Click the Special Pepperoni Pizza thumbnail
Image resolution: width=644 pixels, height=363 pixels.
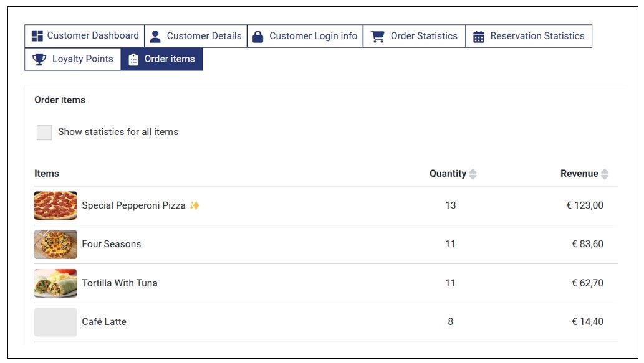pyautogui.click(x=55, y=205)
